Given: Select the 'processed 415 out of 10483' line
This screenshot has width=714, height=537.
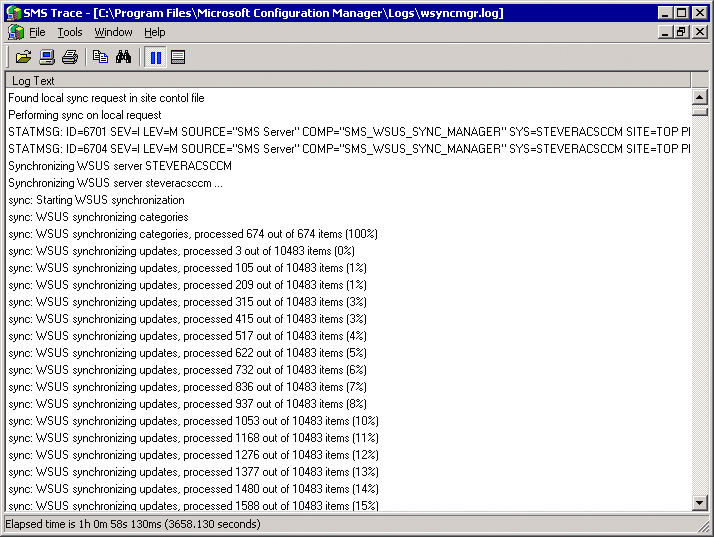Looking at the screenshot, I should tap(348, 319).
